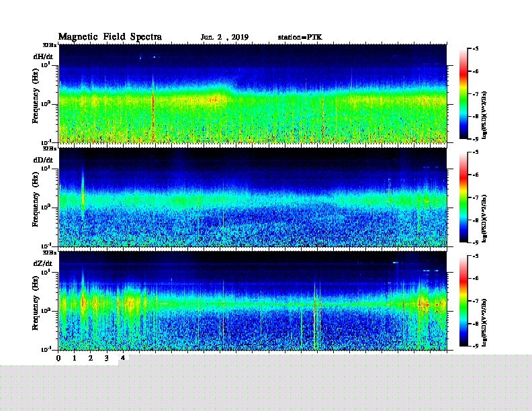Click the dH/dt spectrogram plot
The height and width of the screenshot is (411, 532).
[253, 93]
